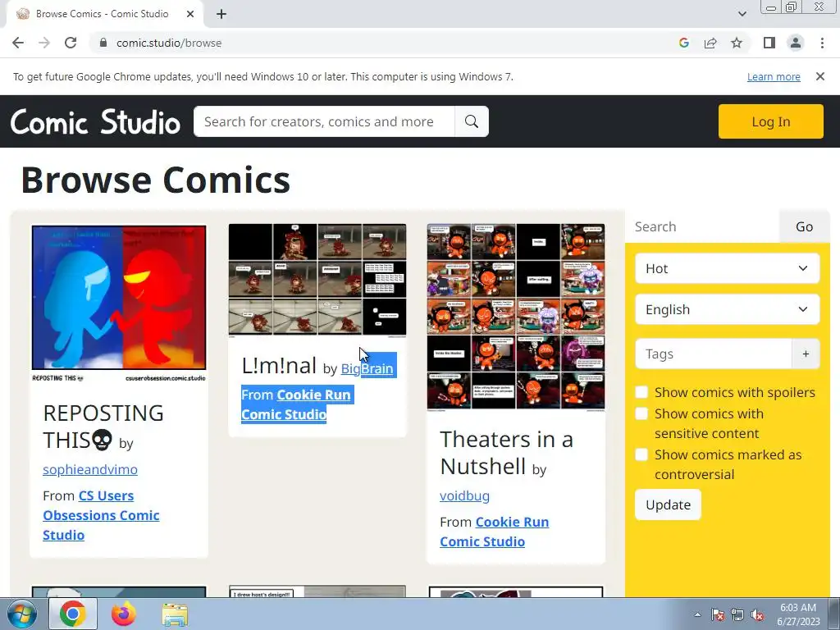Click the muted volume tray icon

click(x=757, y=614)
